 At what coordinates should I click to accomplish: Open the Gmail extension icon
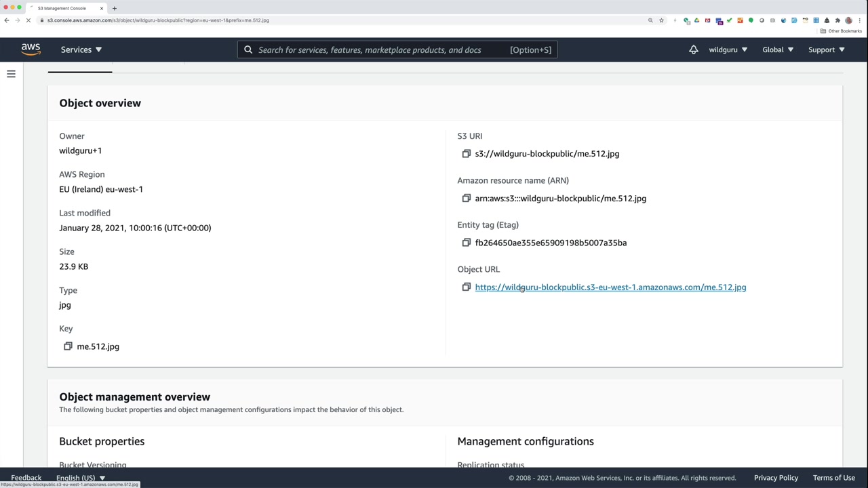707,20
